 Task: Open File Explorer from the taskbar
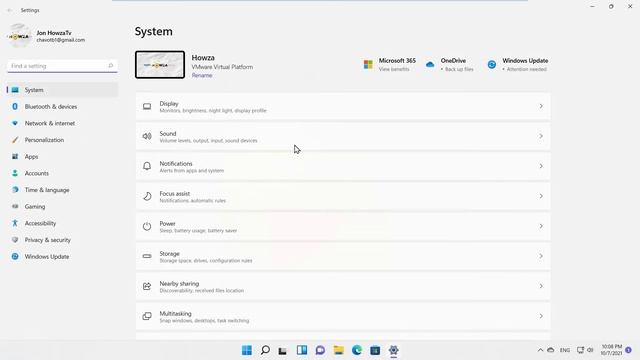point(338,350)
